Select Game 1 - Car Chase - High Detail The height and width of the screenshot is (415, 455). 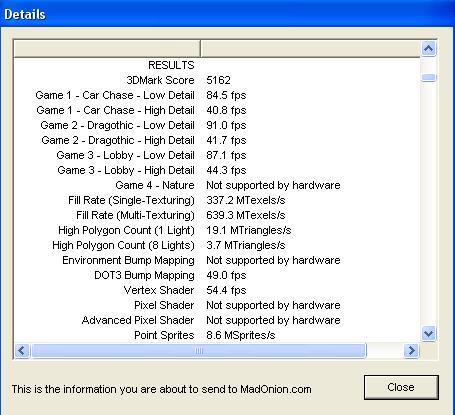coord(115,110)
